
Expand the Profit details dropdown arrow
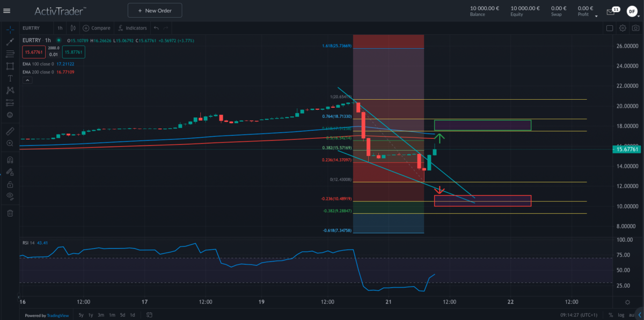coord(596,16)
